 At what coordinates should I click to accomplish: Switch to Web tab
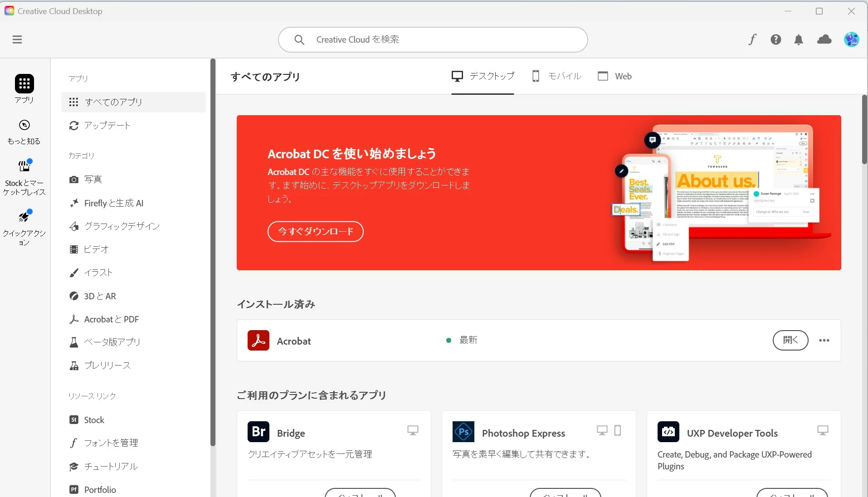click(x=614, y=76)
